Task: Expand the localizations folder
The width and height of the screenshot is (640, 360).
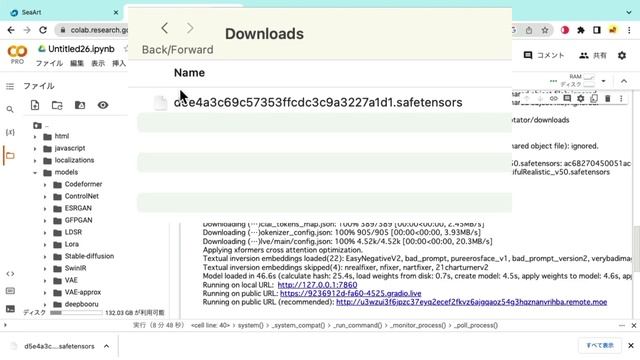Action: point(35,160)
